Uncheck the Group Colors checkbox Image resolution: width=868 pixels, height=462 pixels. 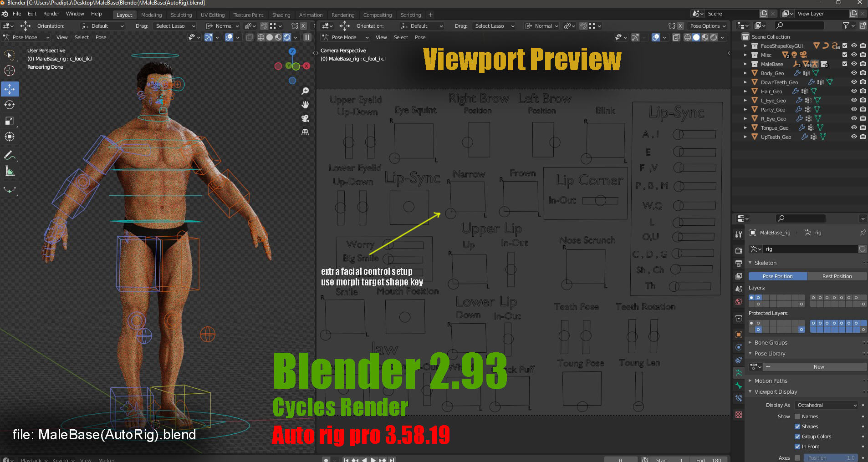click(x=797, y=437)
